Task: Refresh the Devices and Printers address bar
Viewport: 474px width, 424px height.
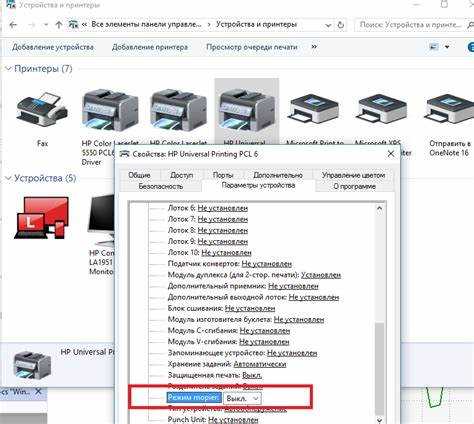Action: [340, 25]
